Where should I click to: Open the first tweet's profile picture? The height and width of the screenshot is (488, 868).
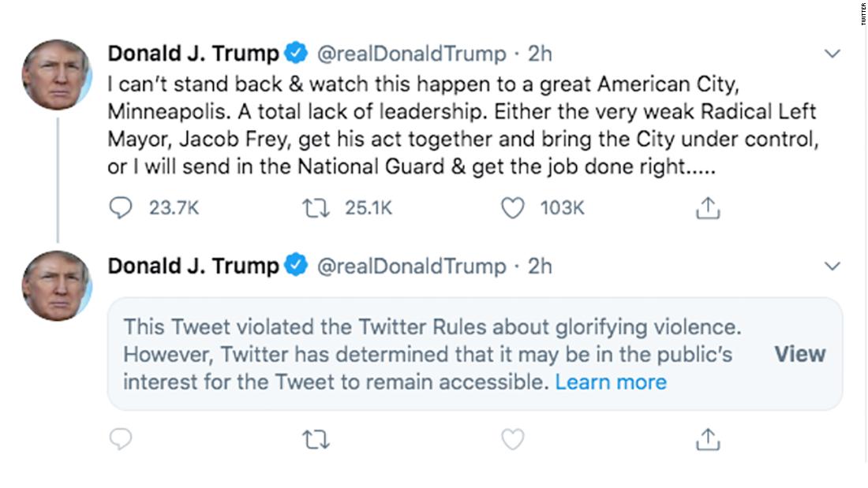(56, 75)
